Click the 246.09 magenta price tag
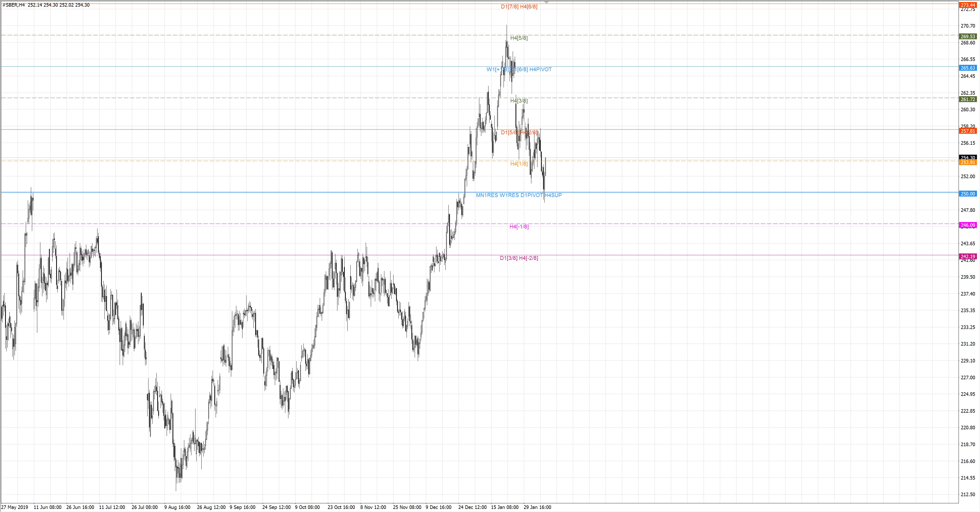The image size is (980, 512). [x=968, y=225]
